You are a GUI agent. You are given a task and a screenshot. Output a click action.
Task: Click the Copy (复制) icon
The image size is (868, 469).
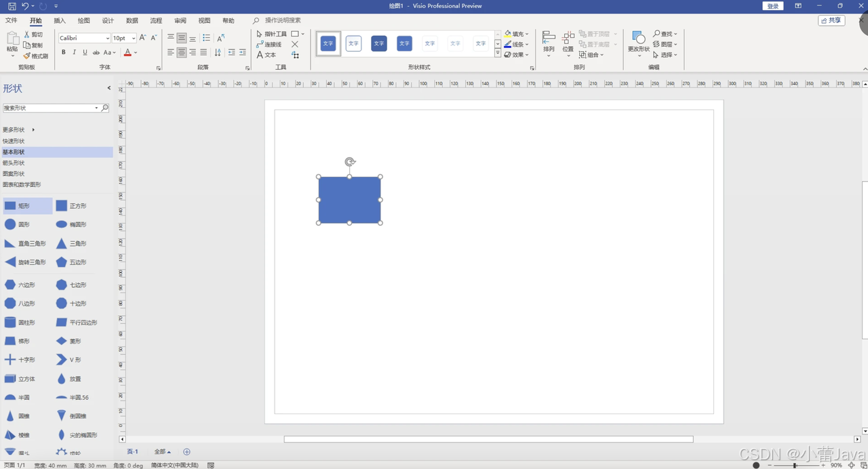coord(27,45)
